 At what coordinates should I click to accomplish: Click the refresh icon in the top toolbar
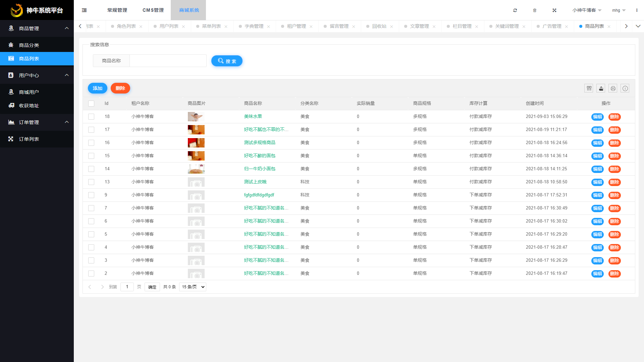pyautogui.click(x=515, y=10)
